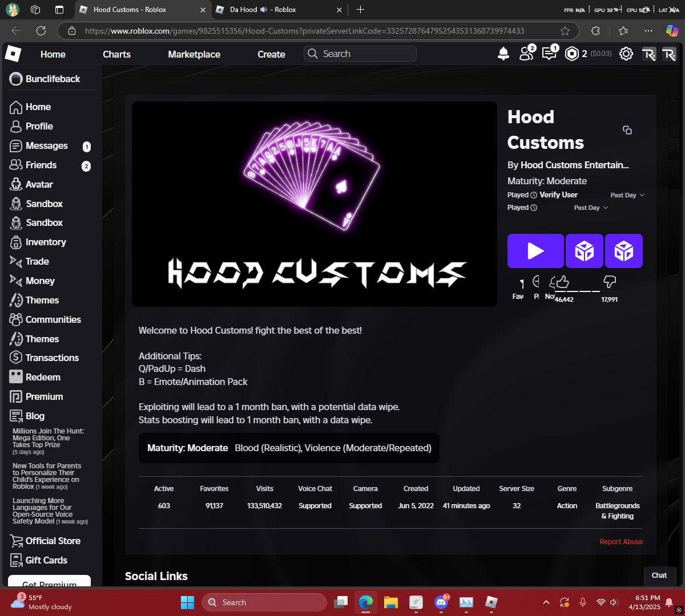Open the weather widget showing 55°F
The image size is (685, 616).
[42, 602]
